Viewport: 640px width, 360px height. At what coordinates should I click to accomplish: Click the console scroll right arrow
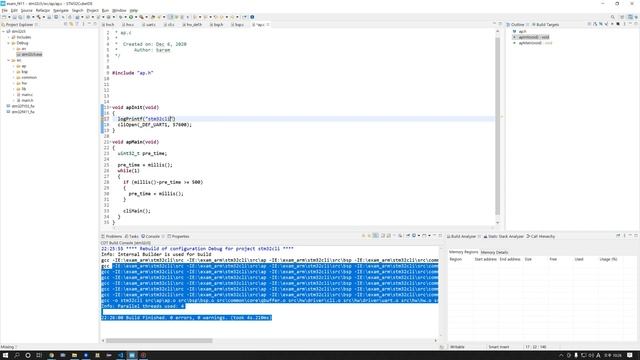[436, 340]
